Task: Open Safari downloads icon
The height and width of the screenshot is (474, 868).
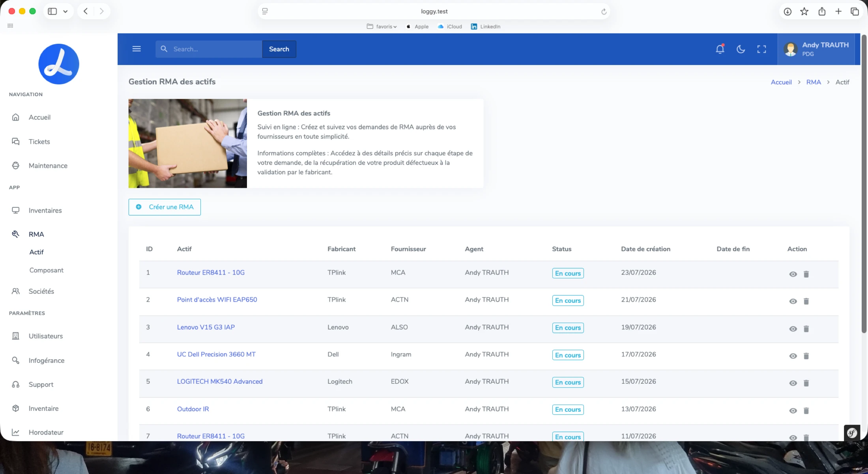Action: pyautogui.click(x=788, y=11)
